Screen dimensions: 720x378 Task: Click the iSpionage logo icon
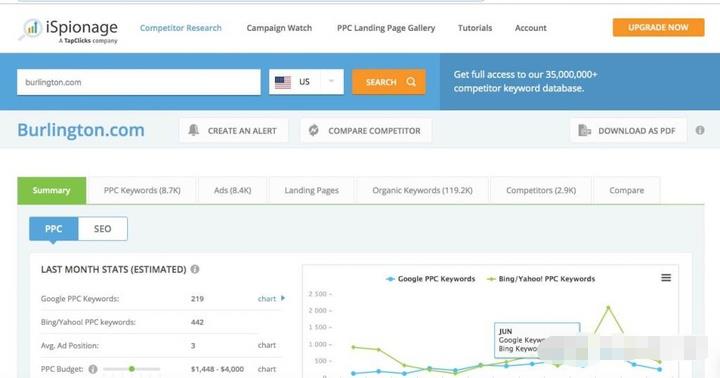coord(30,29)
